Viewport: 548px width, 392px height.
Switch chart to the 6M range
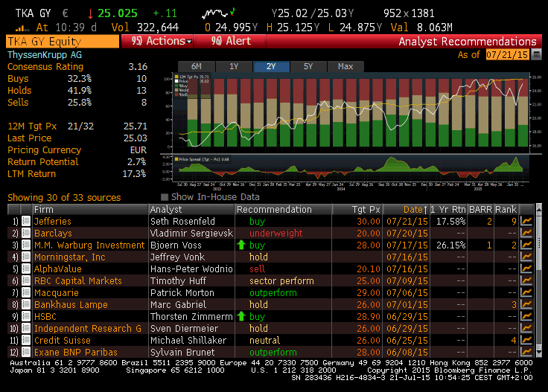pos(197,66)
